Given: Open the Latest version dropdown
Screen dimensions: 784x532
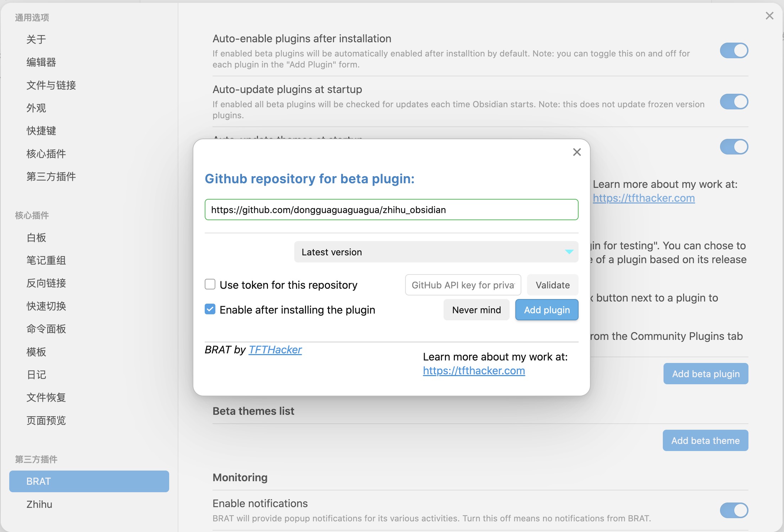Looking at the screenshot, I should pos(436,252).
